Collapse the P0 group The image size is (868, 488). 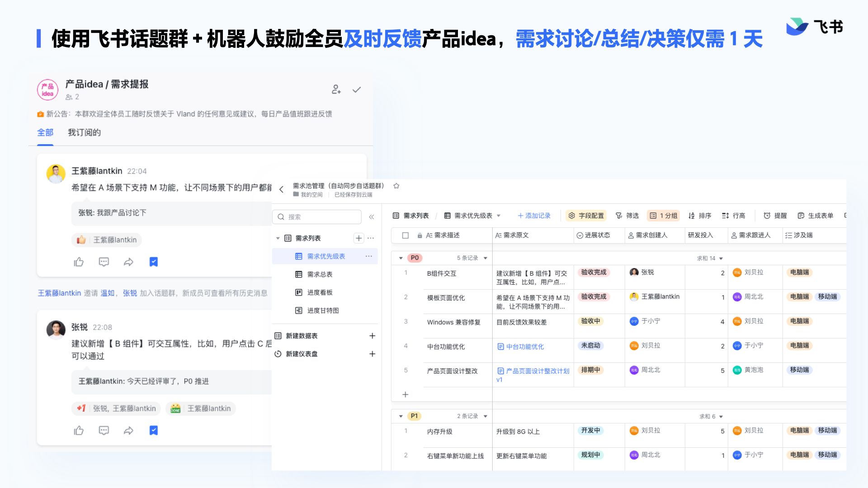point(401,258)
